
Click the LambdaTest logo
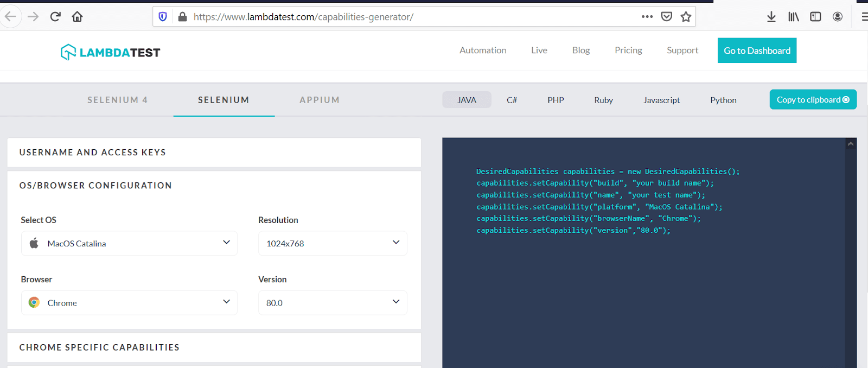click(x=111, y=52)
